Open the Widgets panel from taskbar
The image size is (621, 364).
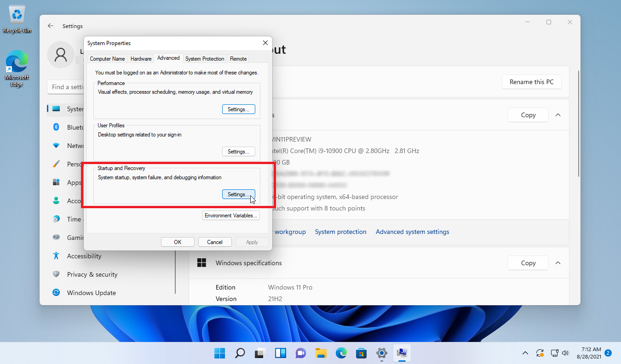coord(280,353)
